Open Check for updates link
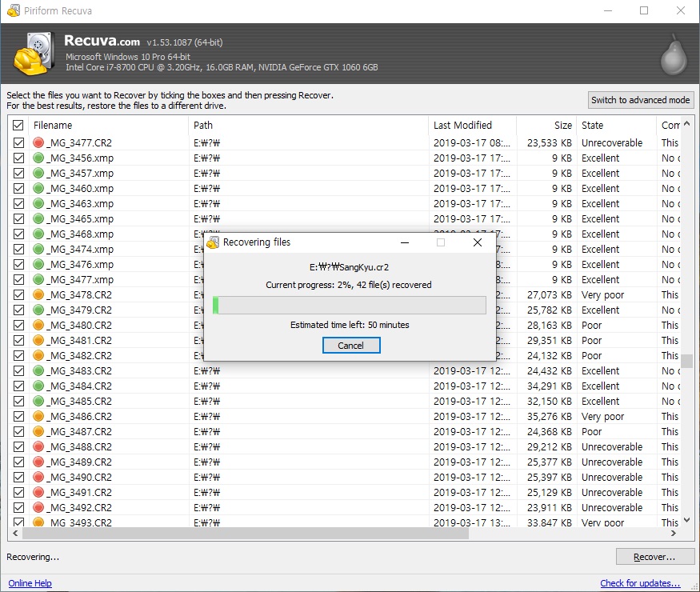 pos(640,583)
